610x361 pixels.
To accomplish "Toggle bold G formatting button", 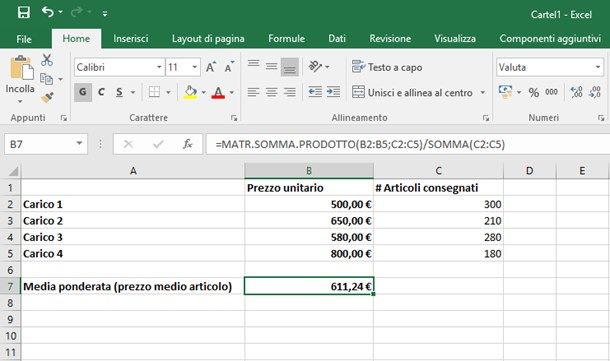I will [x=82, y=92].
